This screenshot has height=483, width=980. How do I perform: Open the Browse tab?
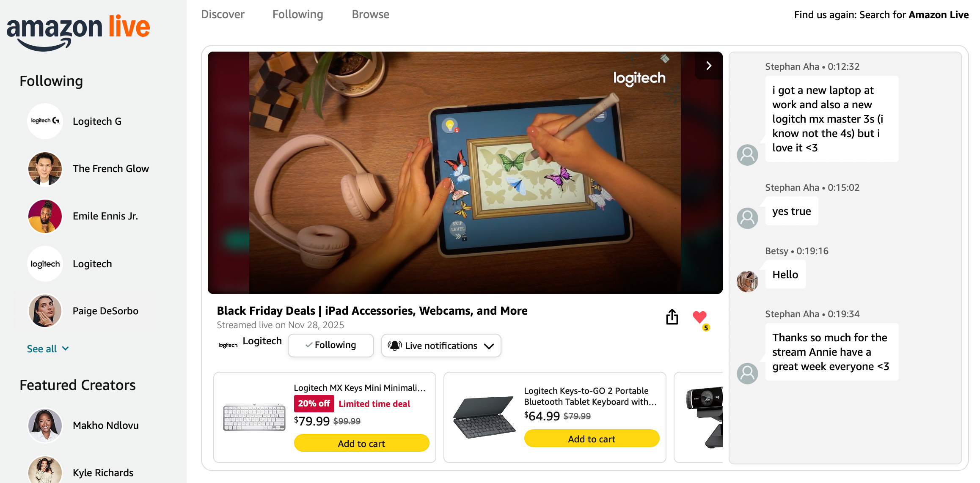click(x=370, y=14)
